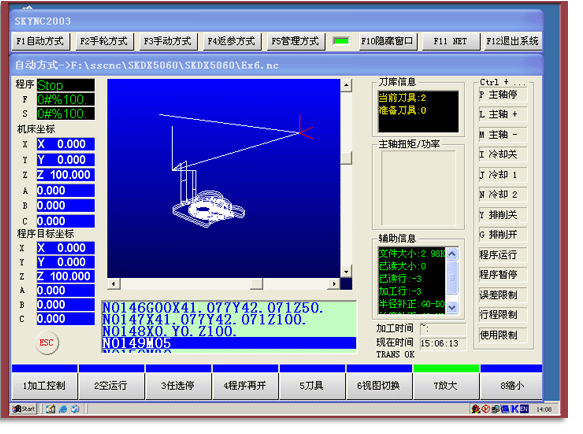
Task: Click 程序暂停 program pause button
Action: (x=502, y=275)
